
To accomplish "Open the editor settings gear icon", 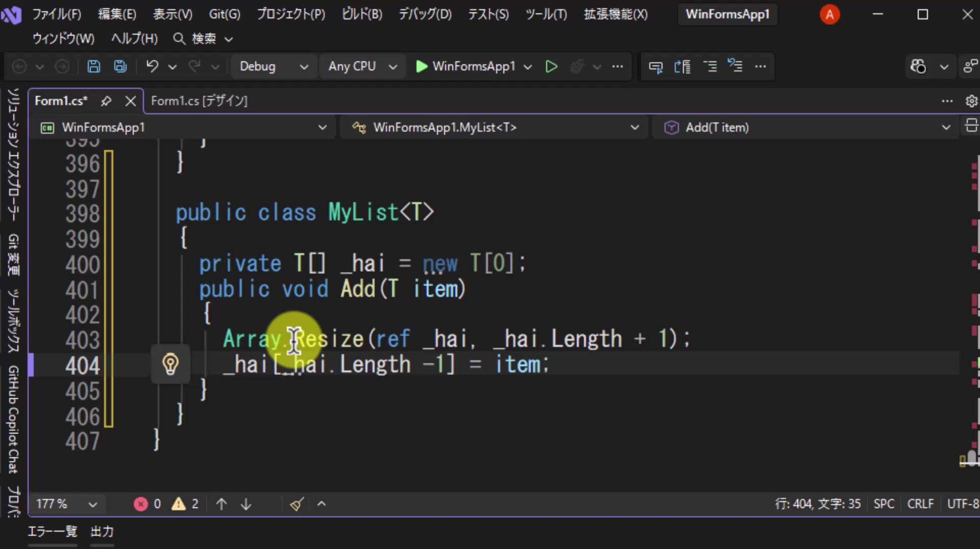I will click(971, 101).
